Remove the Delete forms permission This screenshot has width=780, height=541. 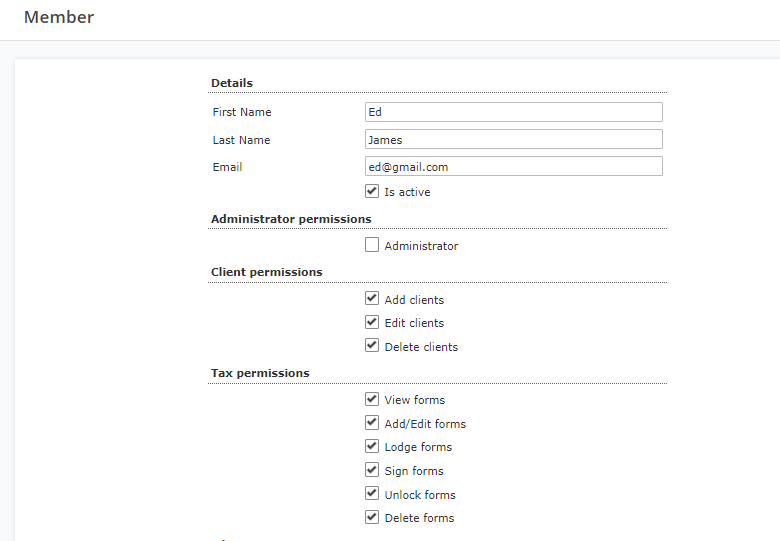click(372, 517)
